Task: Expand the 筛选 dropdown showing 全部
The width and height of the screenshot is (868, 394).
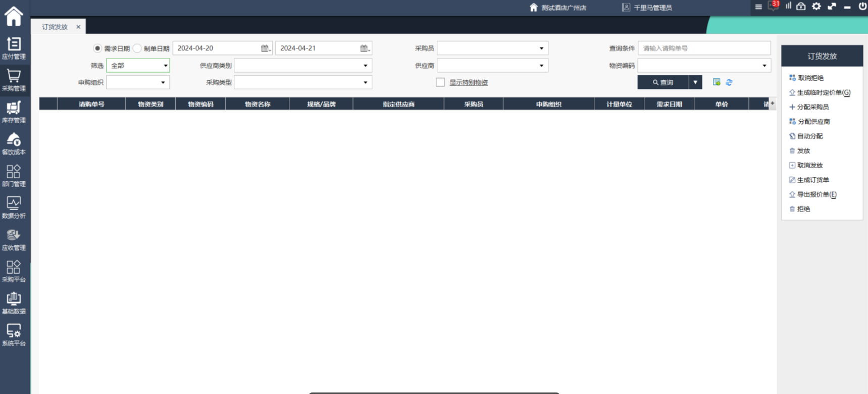Action: (138, 66)
